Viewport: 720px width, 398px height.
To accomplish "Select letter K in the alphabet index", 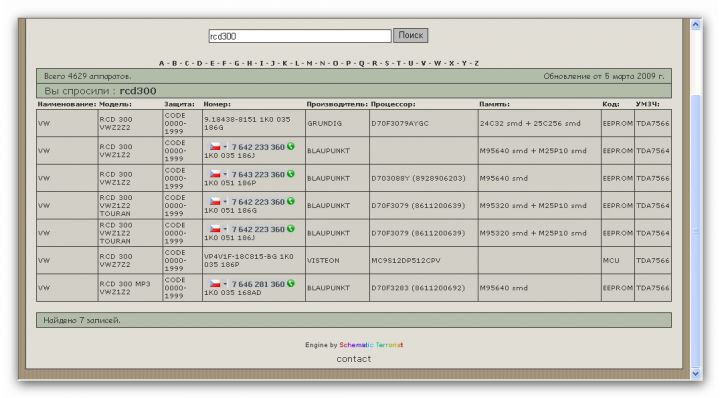I will [x=285, y=63].
